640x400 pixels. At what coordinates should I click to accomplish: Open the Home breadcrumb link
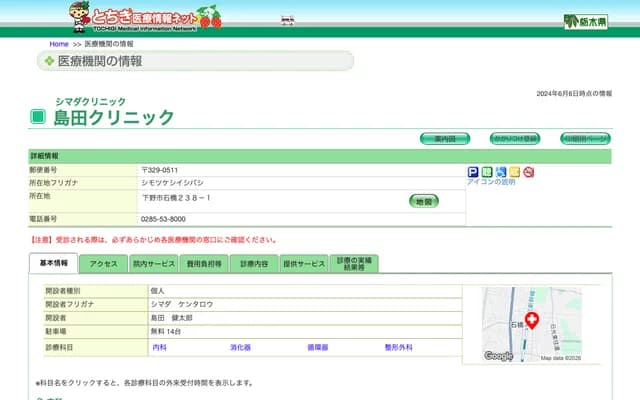click(59, 45)
